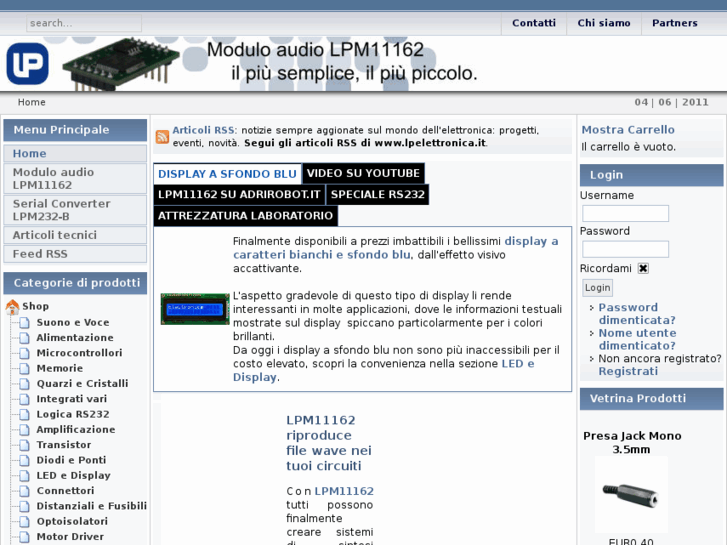Click LPM11162 link in article text

click(344, 491)
